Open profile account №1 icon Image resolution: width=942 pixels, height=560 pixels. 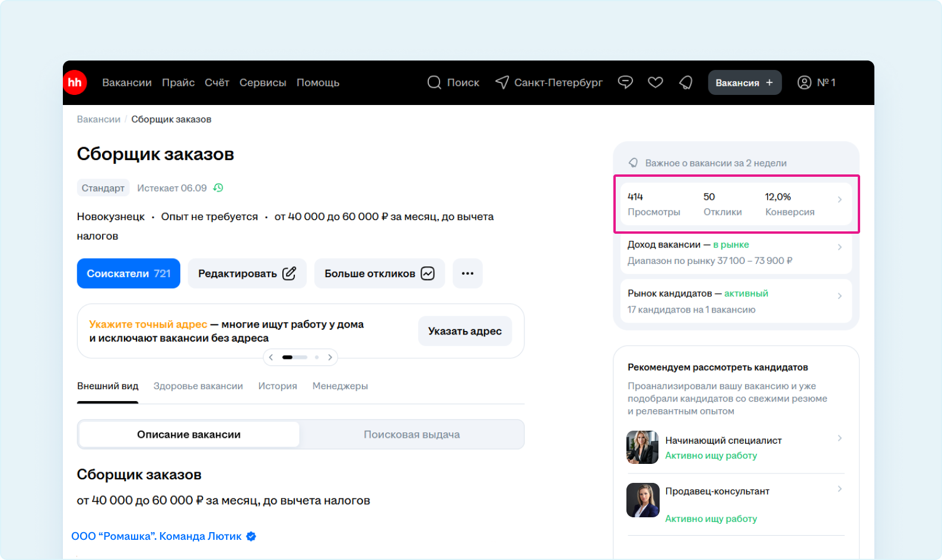(804, 82)
